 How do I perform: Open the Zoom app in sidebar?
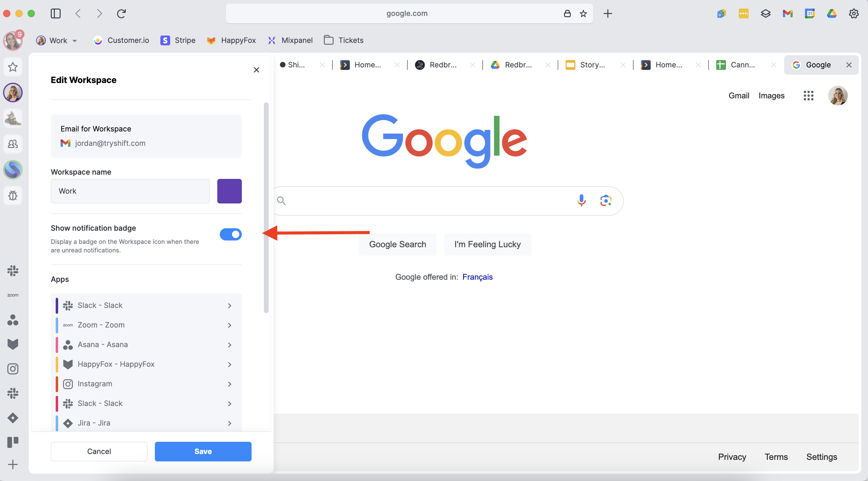click(x=13, y=295)
